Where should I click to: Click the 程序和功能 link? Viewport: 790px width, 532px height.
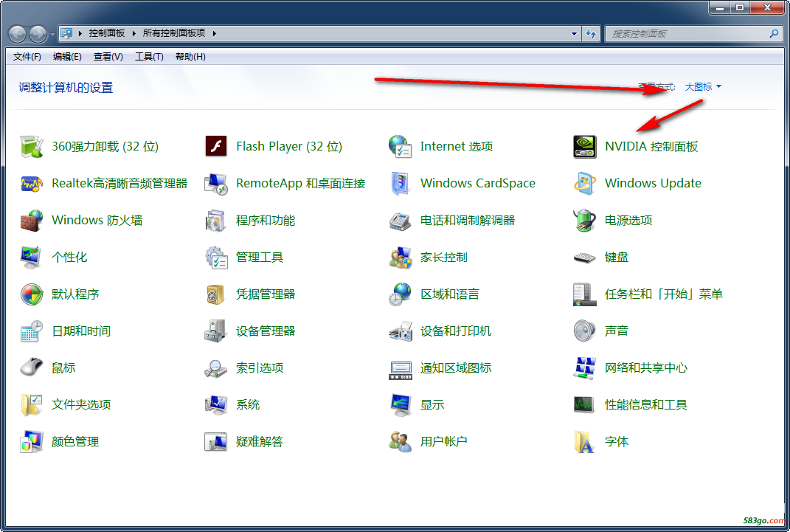[266, 221]
